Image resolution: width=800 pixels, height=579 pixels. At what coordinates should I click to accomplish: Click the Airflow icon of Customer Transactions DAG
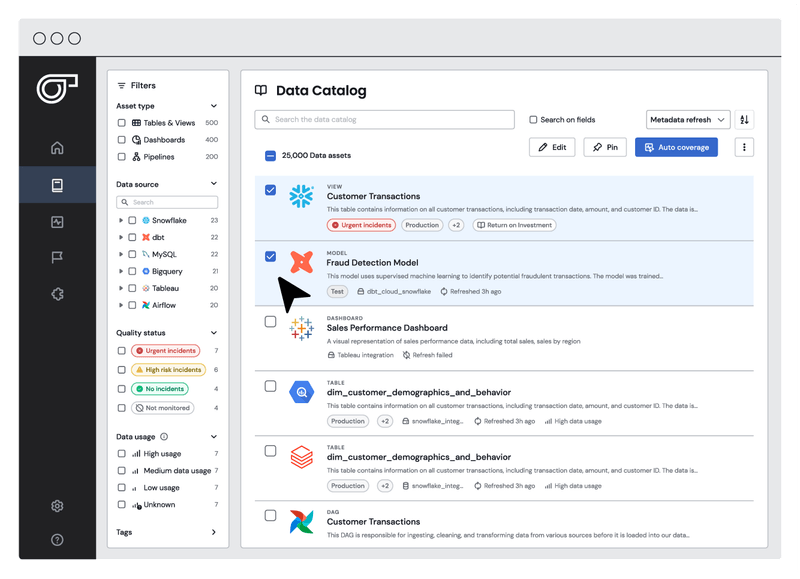(302, 522)
